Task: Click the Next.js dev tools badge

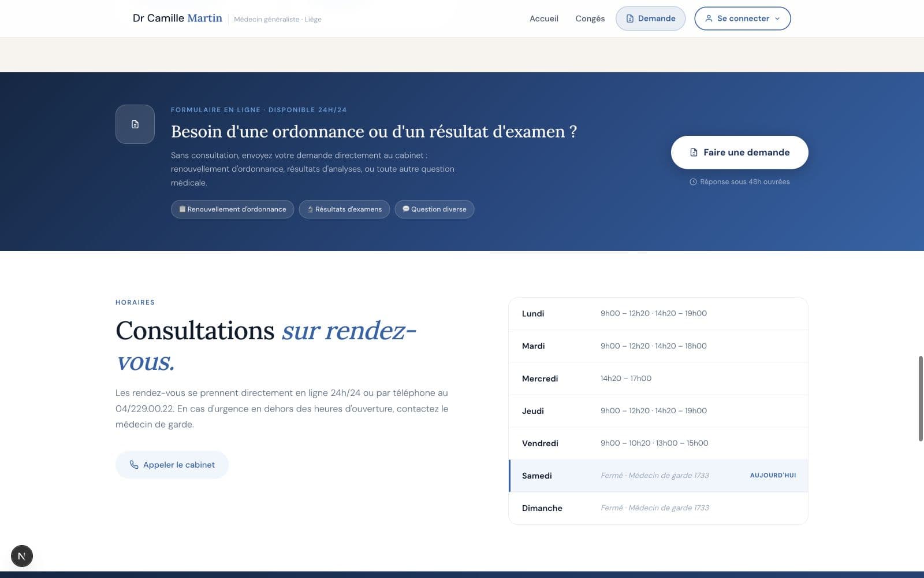Action: point(22,556)
